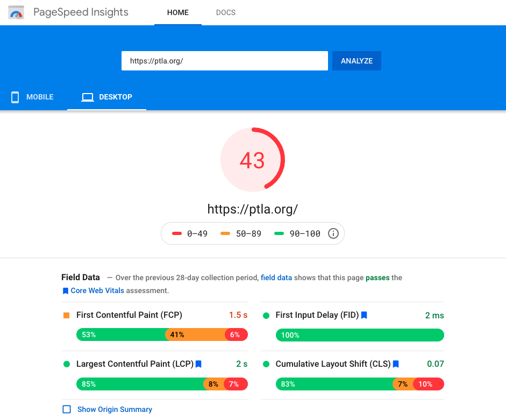The image size is (506, 420).
Task: Click the PageSpeed Insights logo icon
Action: click(16, 12)
